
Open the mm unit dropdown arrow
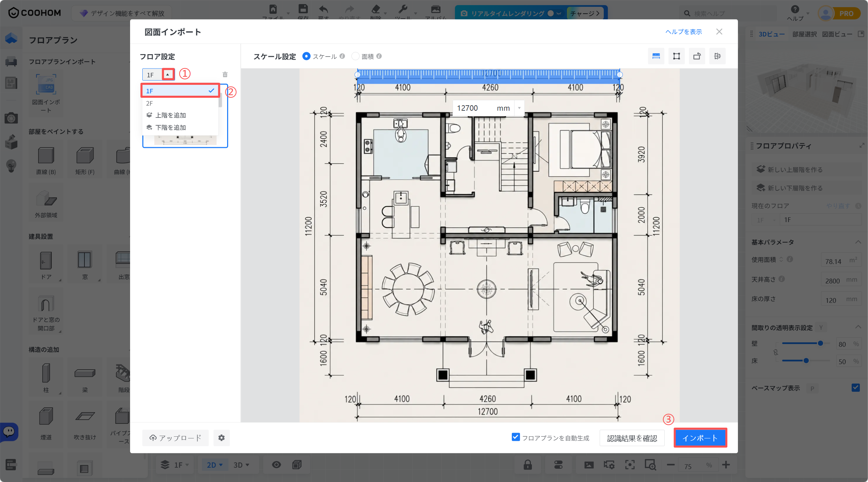pyautogui.click(x=519, y=108)
